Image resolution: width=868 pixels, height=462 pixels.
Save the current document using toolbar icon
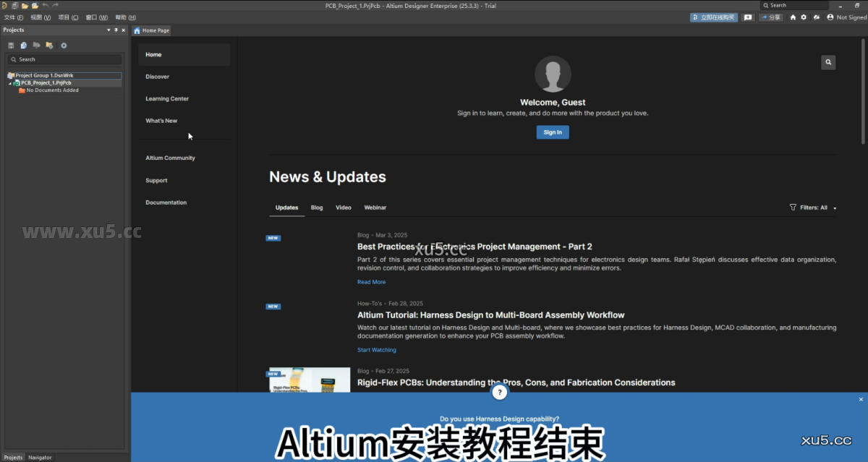pyautogui.click(x=15, y=5)
